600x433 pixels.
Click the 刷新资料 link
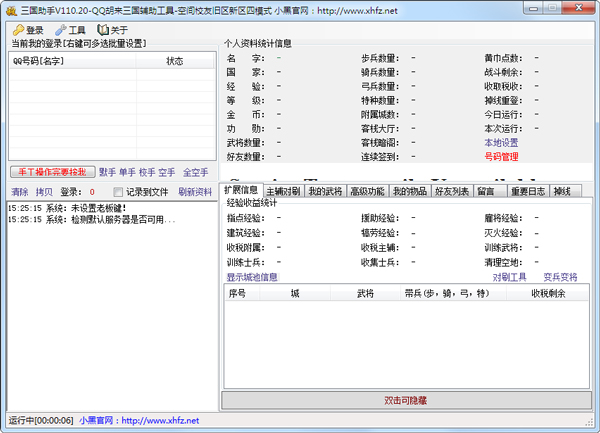[195, 192]
